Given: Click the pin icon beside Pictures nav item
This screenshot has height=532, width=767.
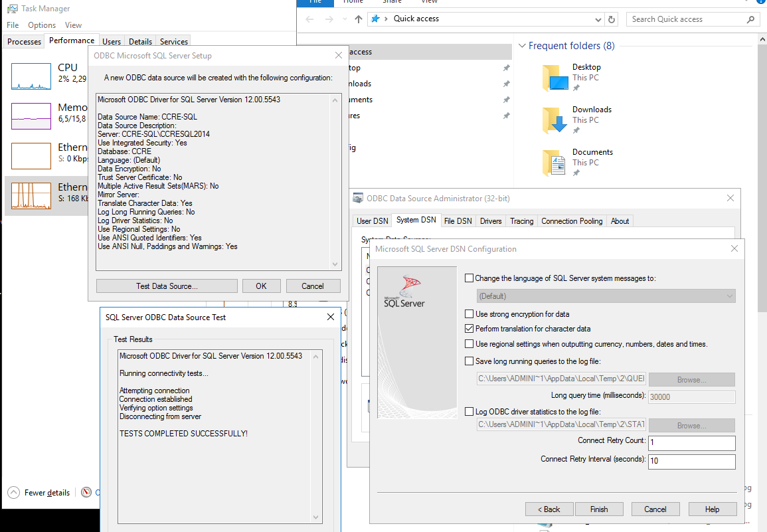Looking at the screenshot, I should click(x=506, y=116).
